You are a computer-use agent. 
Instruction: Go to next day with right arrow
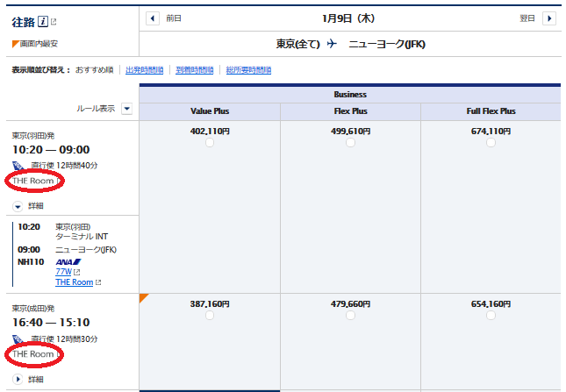(x=549, y=18)
